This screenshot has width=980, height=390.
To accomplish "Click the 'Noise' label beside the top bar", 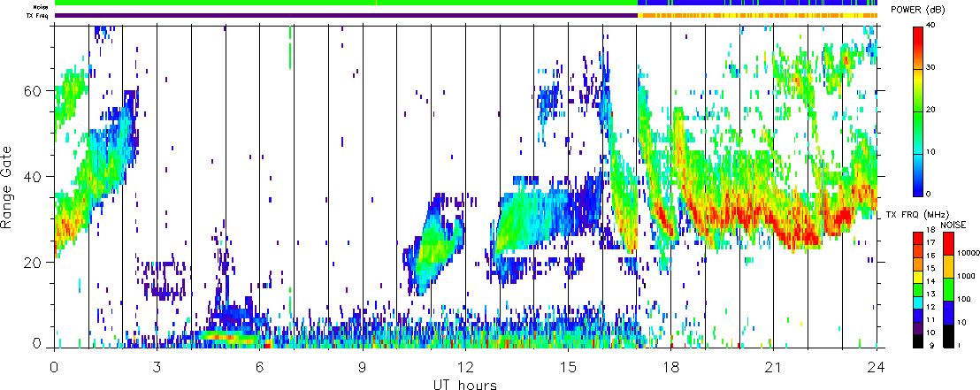I will [x=42, y=7].
